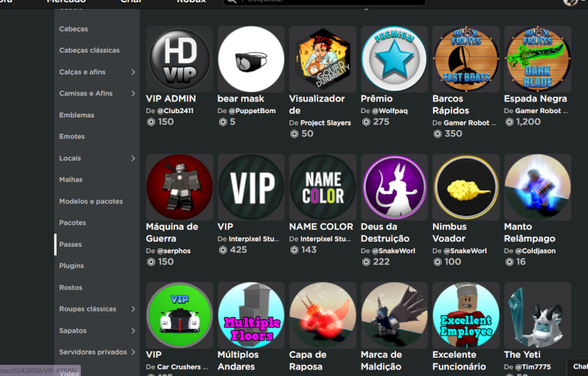Click the NAME COLOR pass icon
Screen dimensions: 588x376
click(x=323, y=187)
